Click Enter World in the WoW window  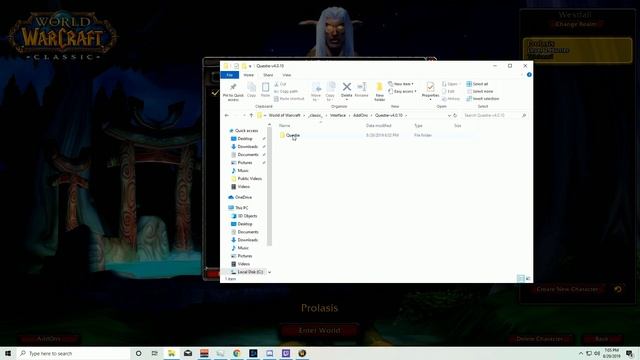coord(320,331)
